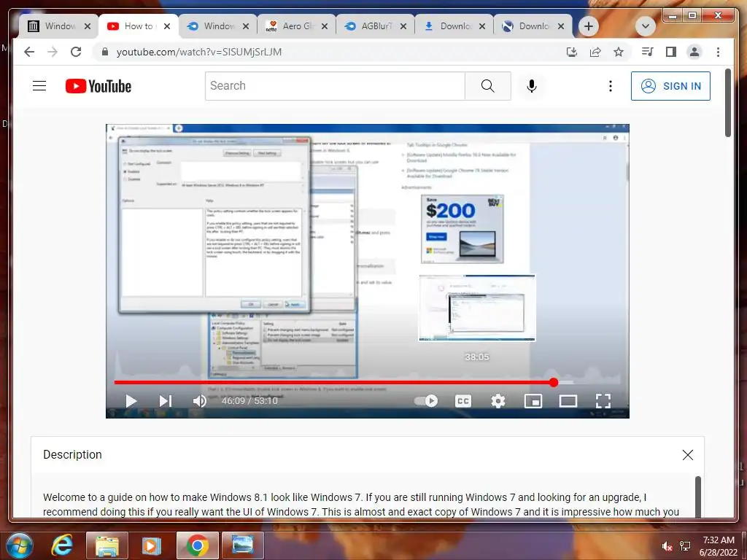Enable miniplayer mode
The image size is (747, 560).
tap(533, 401)
